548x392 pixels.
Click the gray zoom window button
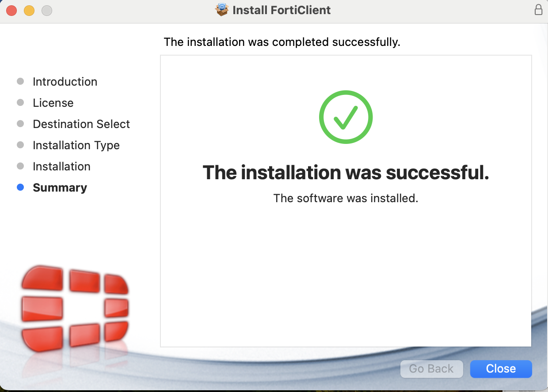pos(47,10)
